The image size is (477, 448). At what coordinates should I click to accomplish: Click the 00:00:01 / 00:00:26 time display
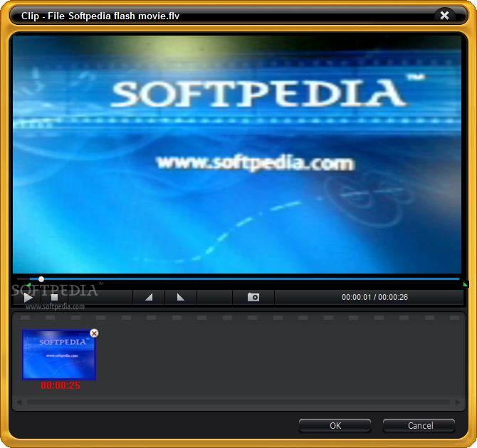(x=374, y=297)
